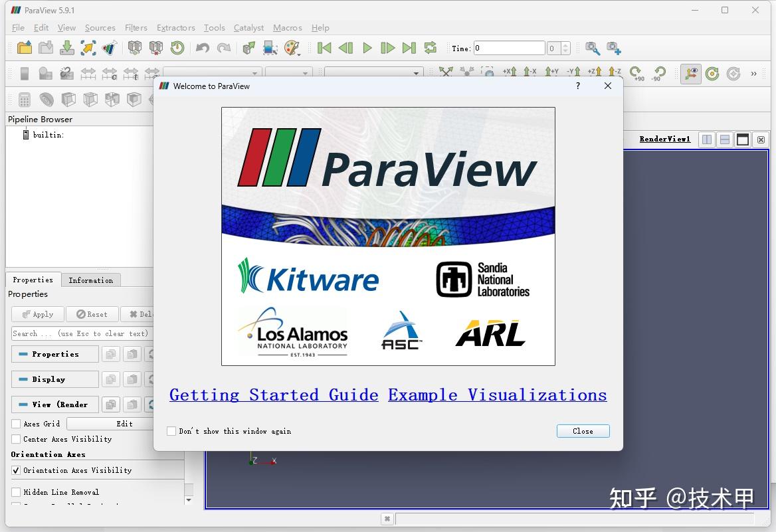Screen dimensions: 776x532
Task: Open the Sources menu
Action: click(x=100, y=28)
